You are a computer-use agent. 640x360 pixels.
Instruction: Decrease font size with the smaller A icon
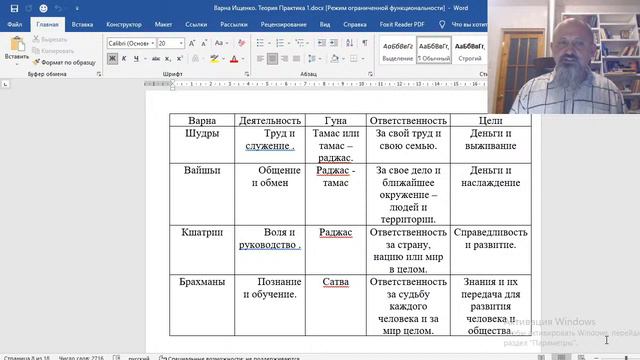coord(204,43)
